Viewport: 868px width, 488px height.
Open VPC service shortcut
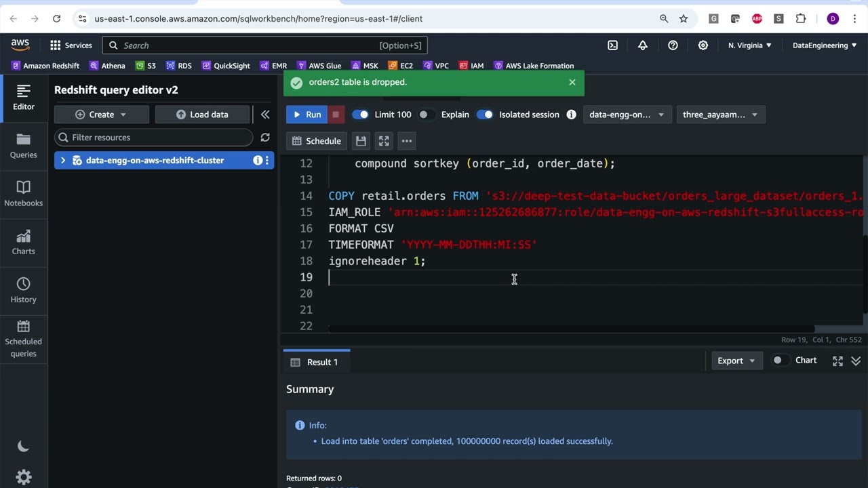[x=436, y=66]
